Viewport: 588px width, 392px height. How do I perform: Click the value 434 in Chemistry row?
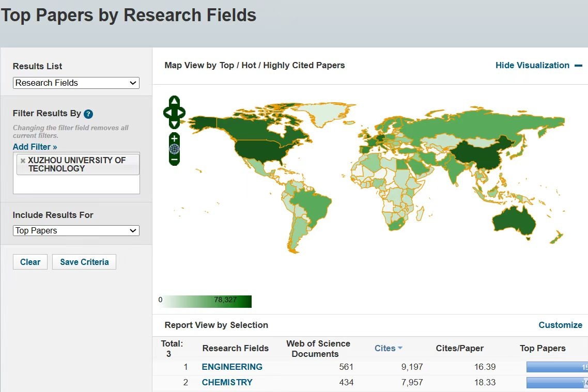pyautogui.click(x=346, y=382)
